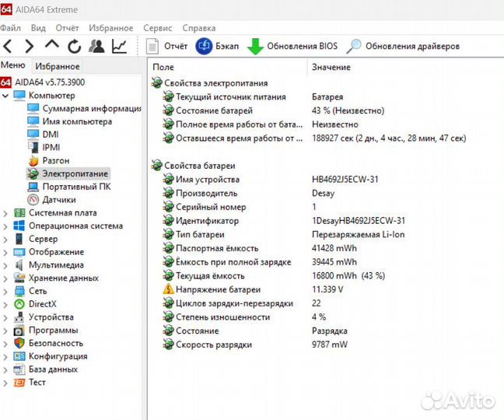Expand the Устройства node
The image size is (504, 420).
[x=5, y=318]
